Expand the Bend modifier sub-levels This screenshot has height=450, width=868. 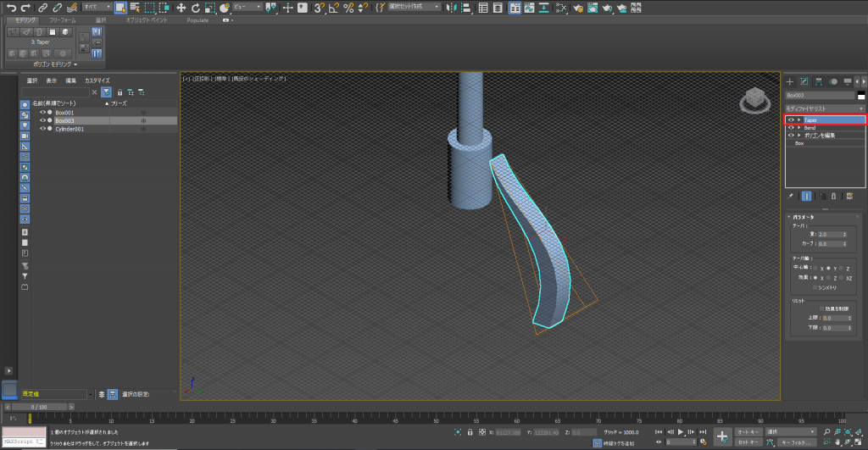click(798, 127)
